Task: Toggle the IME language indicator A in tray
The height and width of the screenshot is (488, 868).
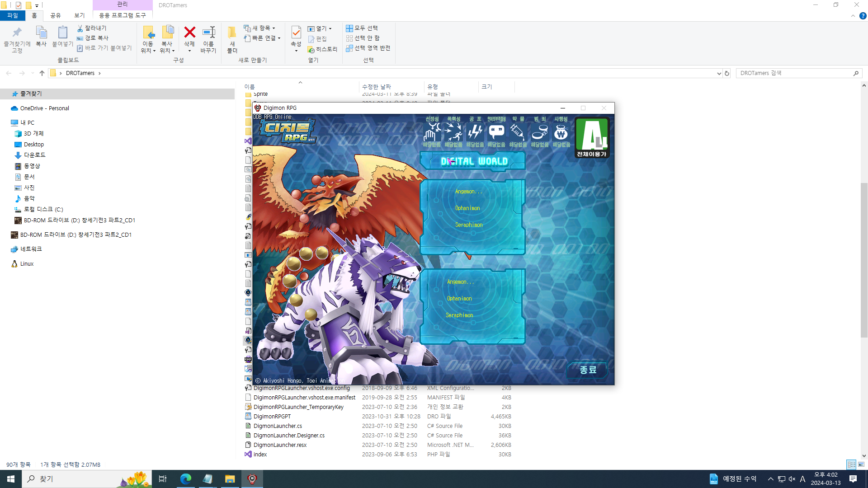Action: 802,479
